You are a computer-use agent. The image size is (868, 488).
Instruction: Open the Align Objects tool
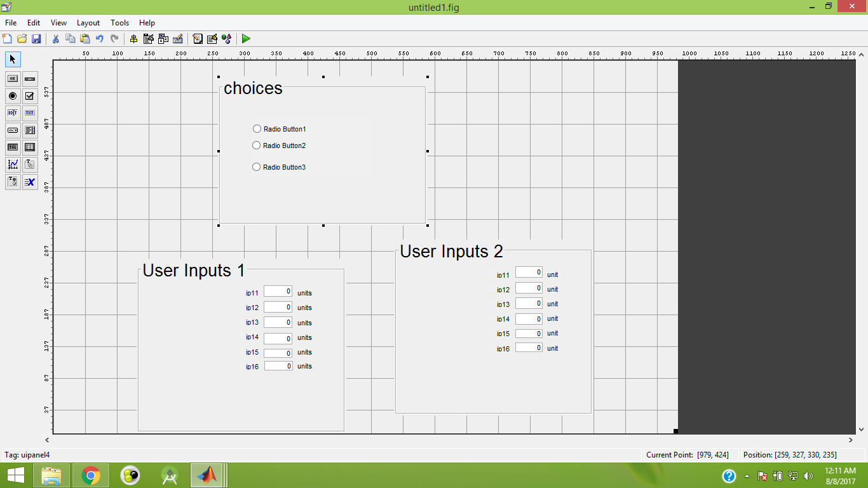(133, 39)
